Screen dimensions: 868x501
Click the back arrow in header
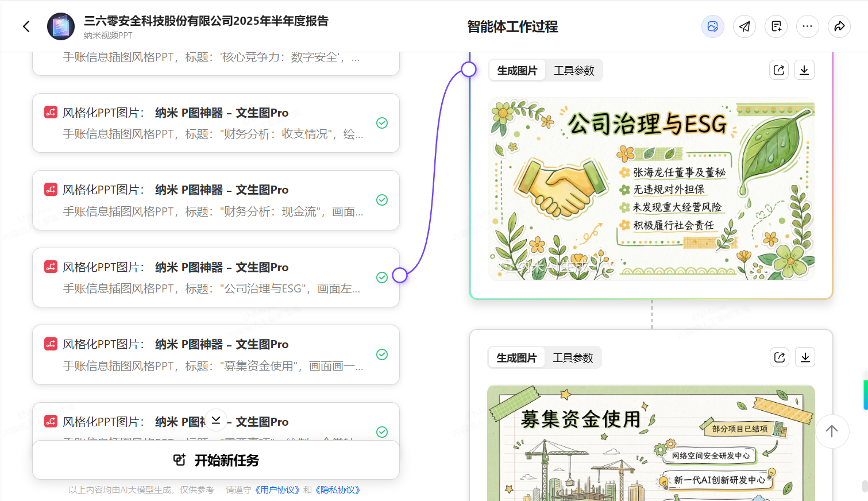pos(26,26)
